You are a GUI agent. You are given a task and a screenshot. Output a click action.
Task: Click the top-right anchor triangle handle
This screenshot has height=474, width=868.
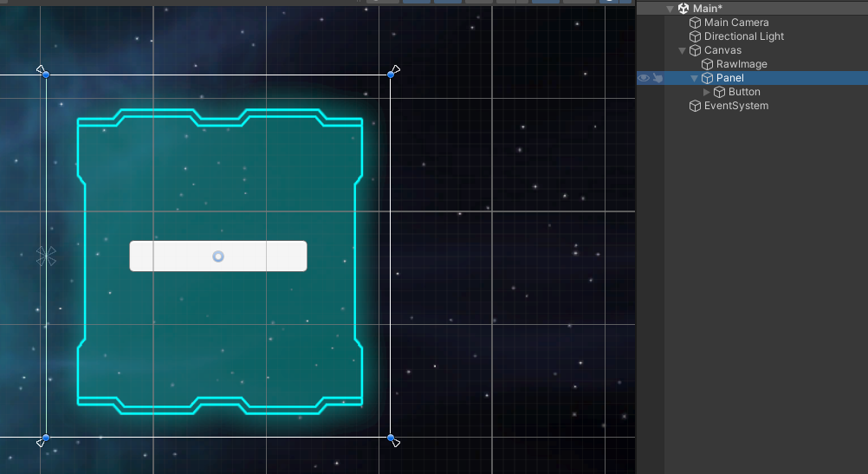pos(397,69)
